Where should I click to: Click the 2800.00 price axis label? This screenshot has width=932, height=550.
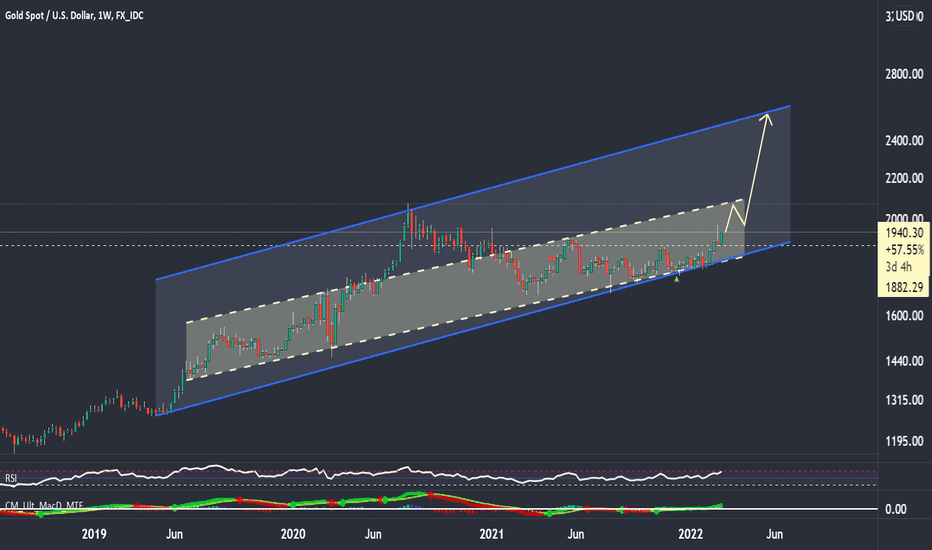(904, 74)
